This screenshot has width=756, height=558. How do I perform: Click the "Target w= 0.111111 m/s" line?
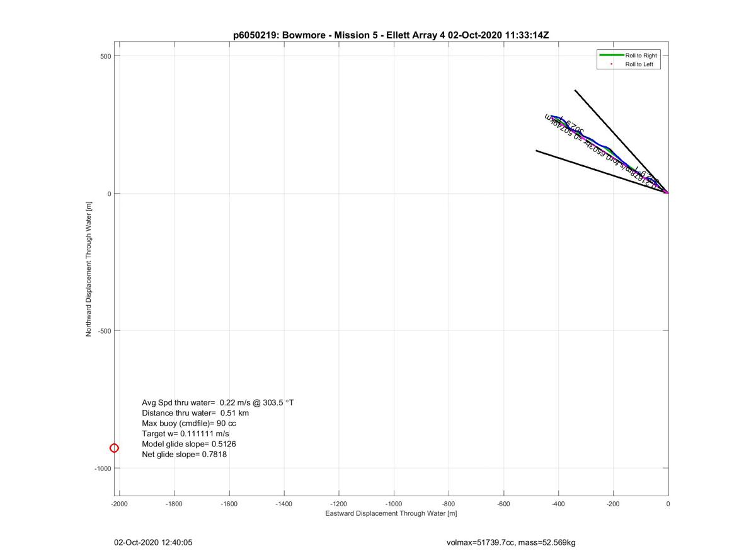click(185, 434)
